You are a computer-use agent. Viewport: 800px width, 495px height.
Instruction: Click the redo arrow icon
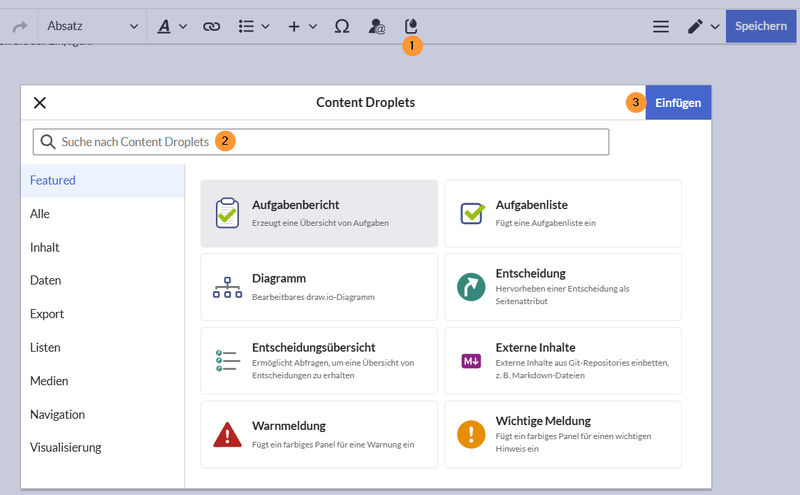pos(18,26)
